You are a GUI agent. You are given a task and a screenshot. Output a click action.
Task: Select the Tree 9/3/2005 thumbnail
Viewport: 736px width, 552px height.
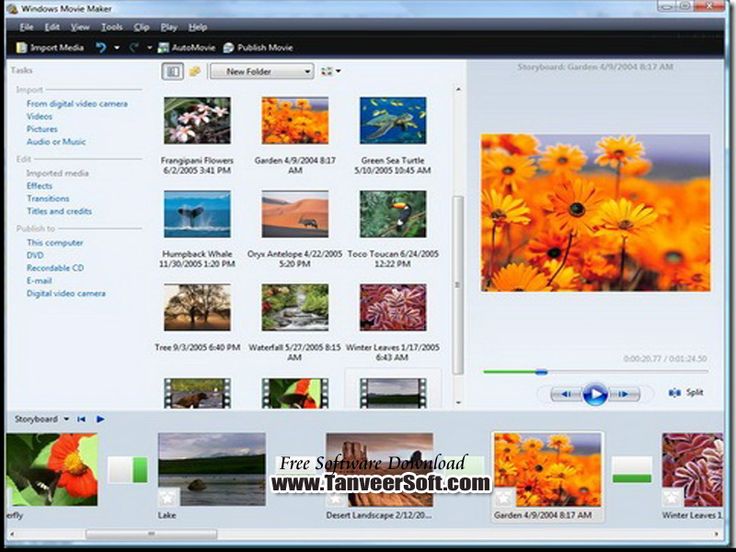pyautogui.click(x=197, y=307)
